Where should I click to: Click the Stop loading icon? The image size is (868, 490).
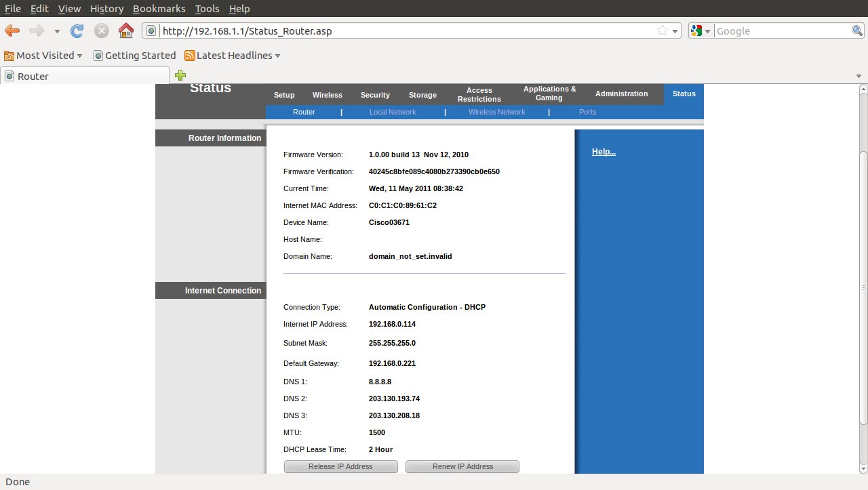point(101,30)
